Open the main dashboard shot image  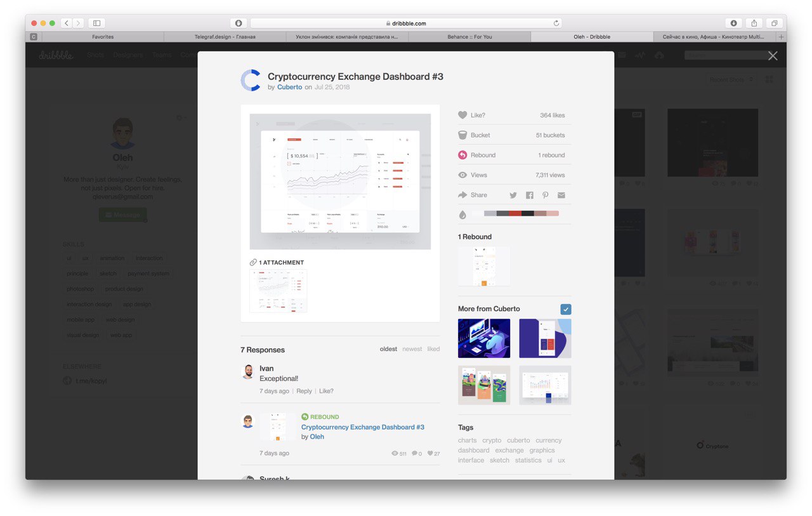click(340, 182)
